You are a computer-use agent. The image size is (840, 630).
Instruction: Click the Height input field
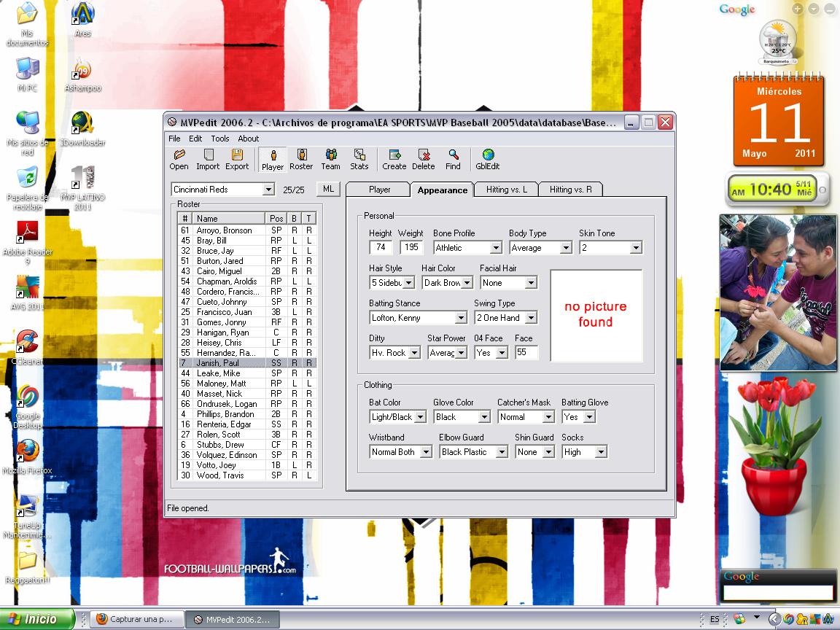point(381,247)
